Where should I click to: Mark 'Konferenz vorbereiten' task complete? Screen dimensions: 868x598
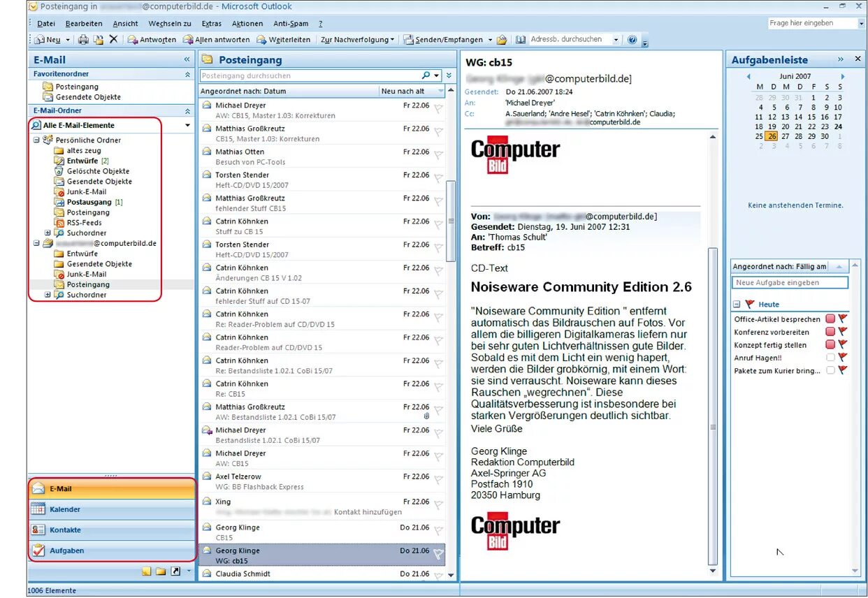click(x=830, y=332)
